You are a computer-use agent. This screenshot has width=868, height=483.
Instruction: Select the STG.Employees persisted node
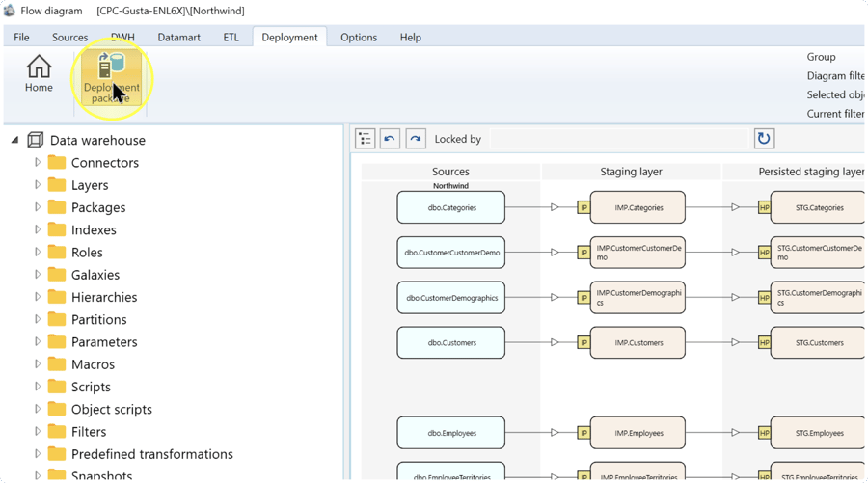(x=818, y=433)
